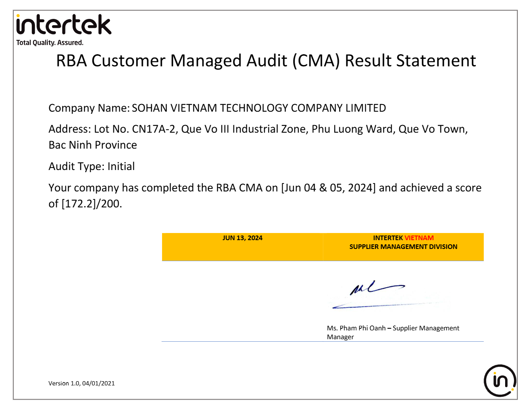Click the address line with Lot No. CN17A-2
Screen dimensions: 532x411
pos(258,129)
